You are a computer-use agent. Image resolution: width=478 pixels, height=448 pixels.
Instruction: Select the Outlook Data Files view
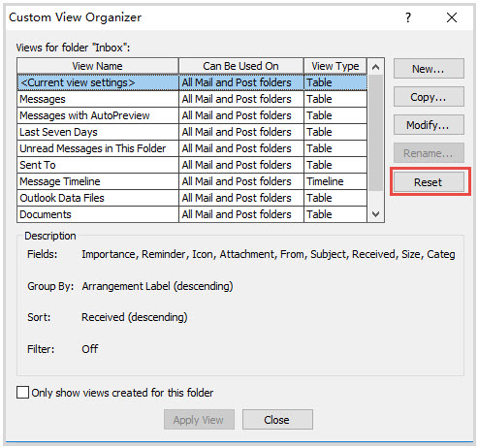point(192,198)
